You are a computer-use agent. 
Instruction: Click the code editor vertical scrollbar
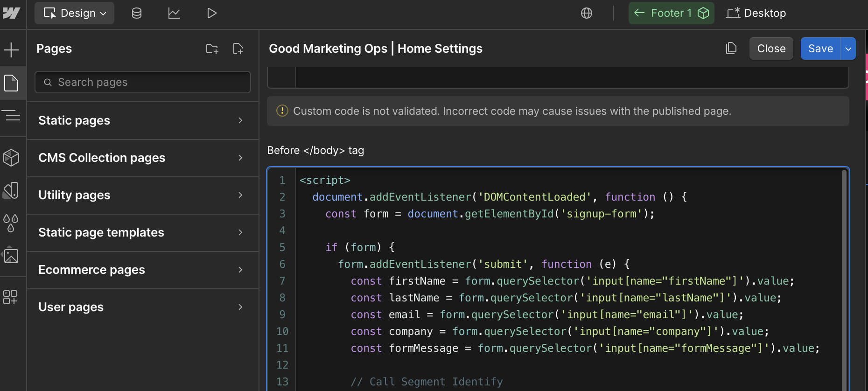844,280
